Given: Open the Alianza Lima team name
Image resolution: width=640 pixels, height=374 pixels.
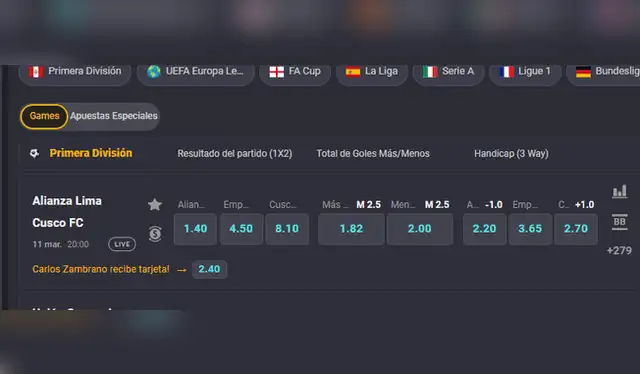Looking at the screenshot, I should click(67, 201).
